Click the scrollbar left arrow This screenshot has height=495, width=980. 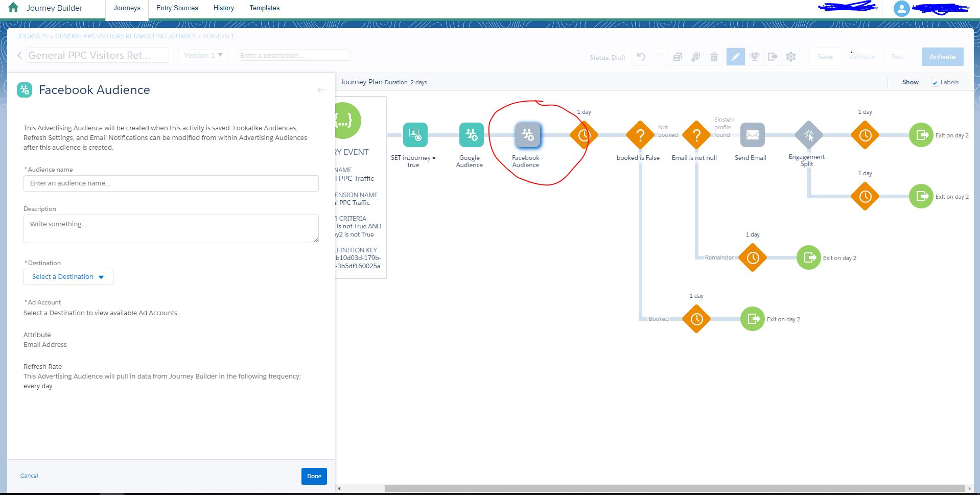pyautogui.click(x=339, y=488)
